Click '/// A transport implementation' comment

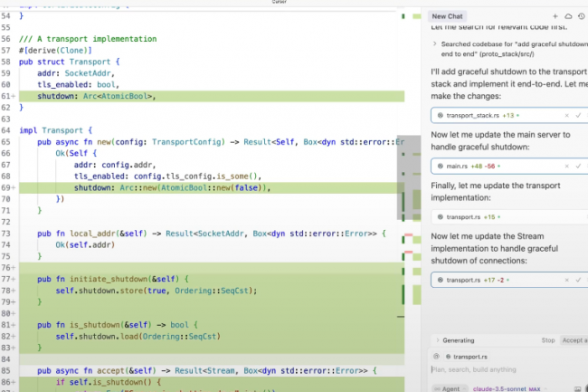[x=88, y=39]
